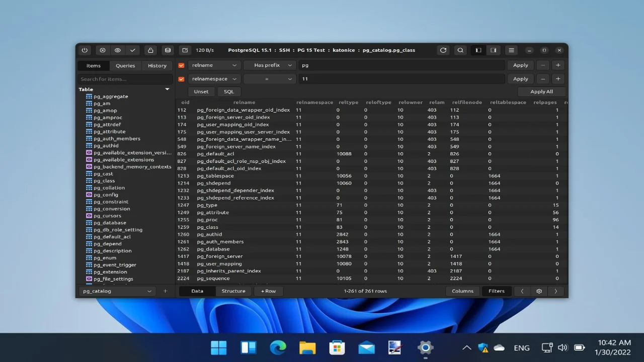The image size is (644, 362).
Task: Open Microsoft Edge from the taskbar
Action: pos(278,347)
